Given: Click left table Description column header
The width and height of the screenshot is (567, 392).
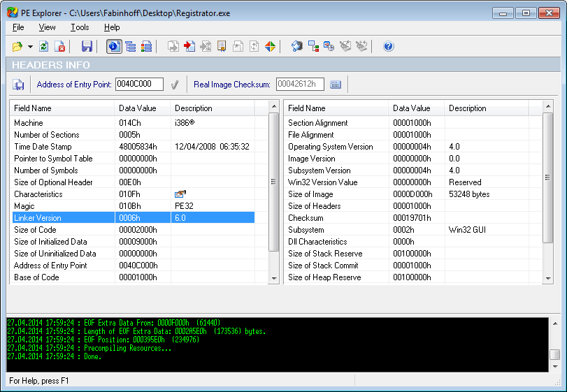Looking at the screenshot, I should point(213,108).
